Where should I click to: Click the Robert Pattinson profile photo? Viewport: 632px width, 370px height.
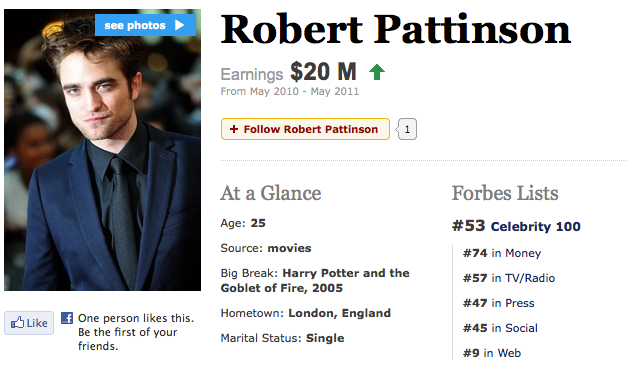(102, 150)
